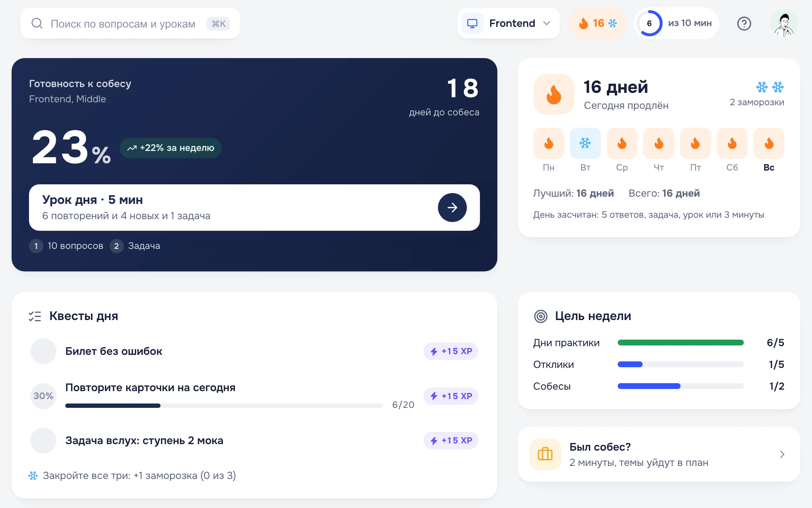Viewport: 812px width, 508px height.
Task: Select Sunday (Вс) flame tile
Action: tap(769, 143)
